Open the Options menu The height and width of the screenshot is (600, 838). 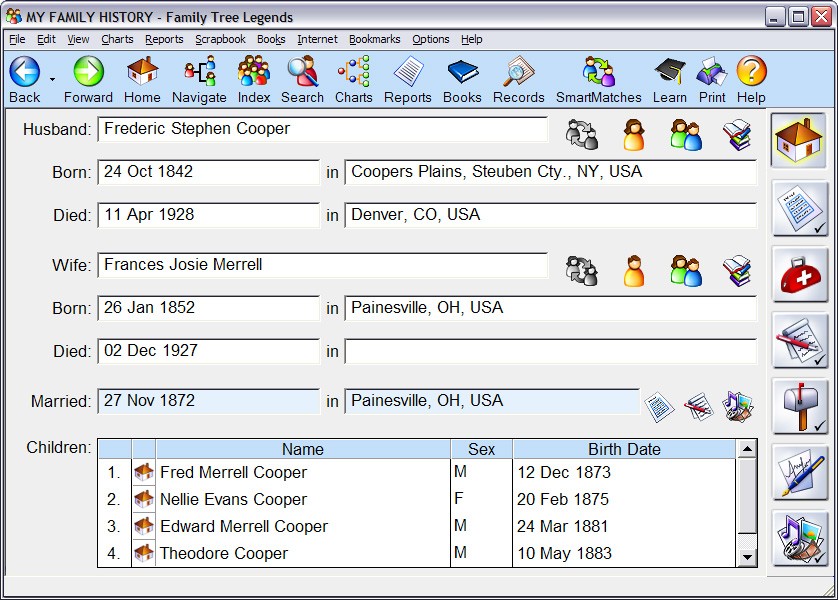[430, 39]
